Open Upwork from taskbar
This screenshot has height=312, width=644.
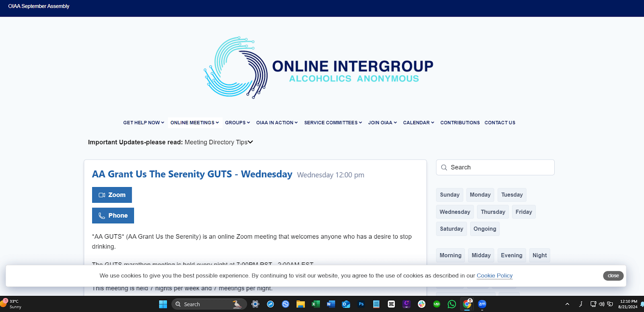(437, 304)
